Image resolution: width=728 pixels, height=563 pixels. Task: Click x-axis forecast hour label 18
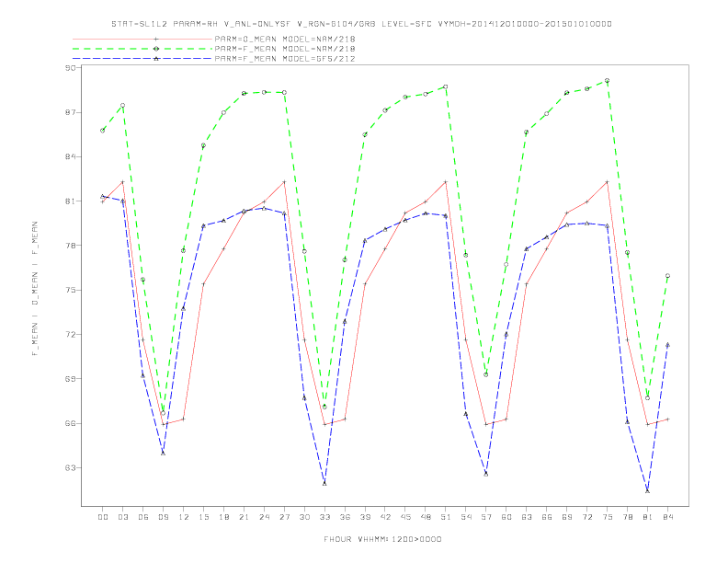tap(223, 517)
